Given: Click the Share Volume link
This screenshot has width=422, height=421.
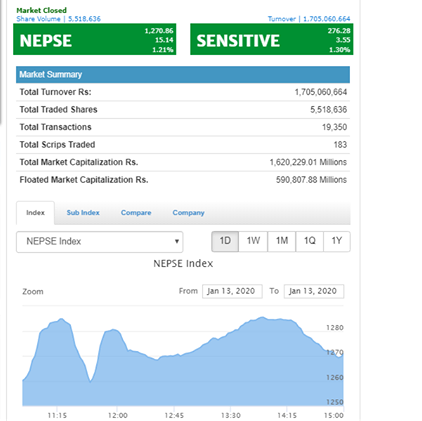Looking at the screenshot, I should pyautogui.click(x=58, y=19).
